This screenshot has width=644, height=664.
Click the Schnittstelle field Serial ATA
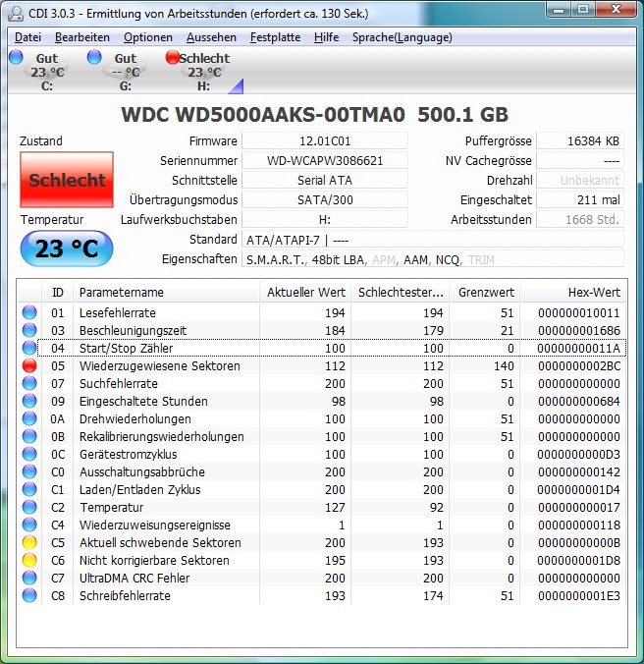point(325,181)
